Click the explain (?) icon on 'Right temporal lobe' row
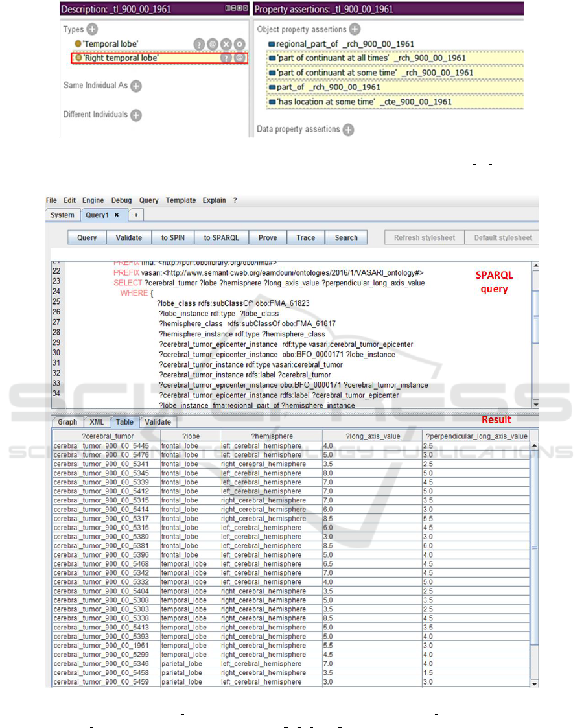The width and height of the screenshot is (584, 728). pyautogui.click(x=226, y=58)
